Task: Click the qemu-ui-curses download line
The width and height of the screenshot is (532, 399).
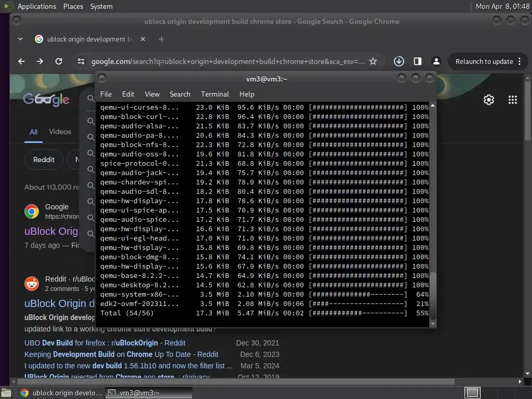Action: click(264, 107)
